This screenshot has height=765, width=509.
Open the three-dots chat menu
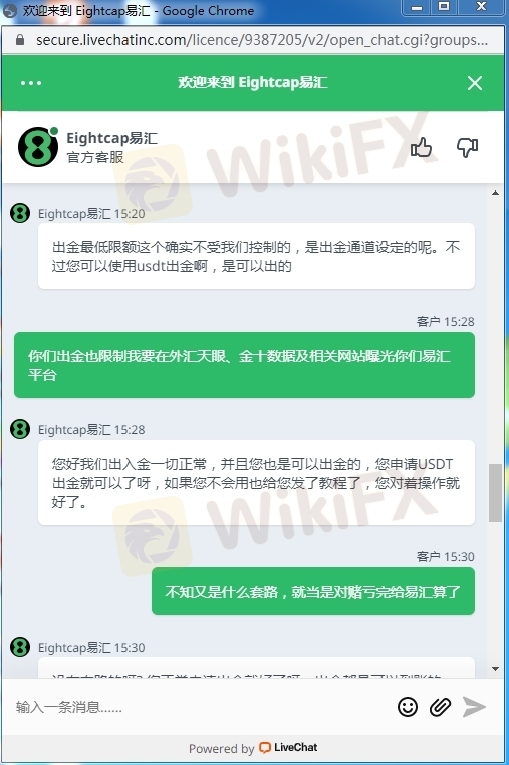coord(31,83)
